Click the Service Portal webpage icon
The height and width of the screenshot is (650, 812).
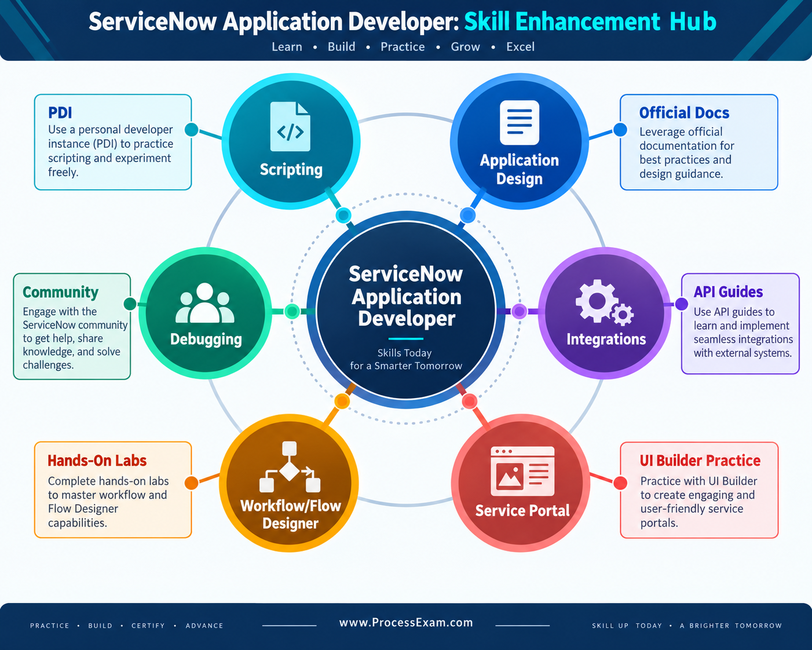coord(522,471)
